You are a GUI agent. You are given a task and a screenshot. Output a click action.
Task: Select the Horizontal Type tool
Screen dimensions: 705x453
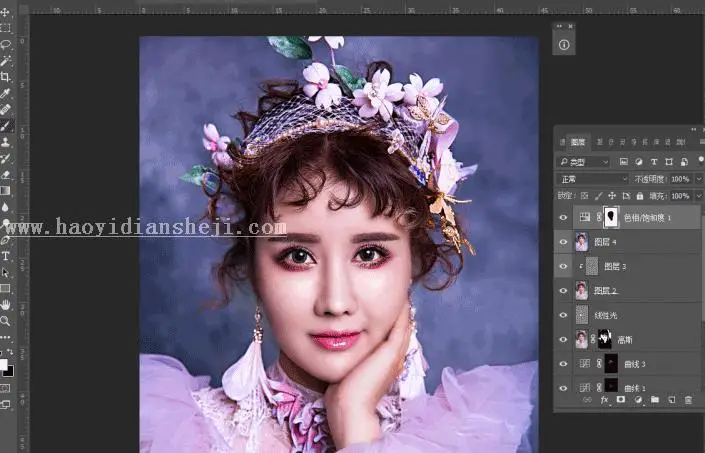click(x=5, y=256)
